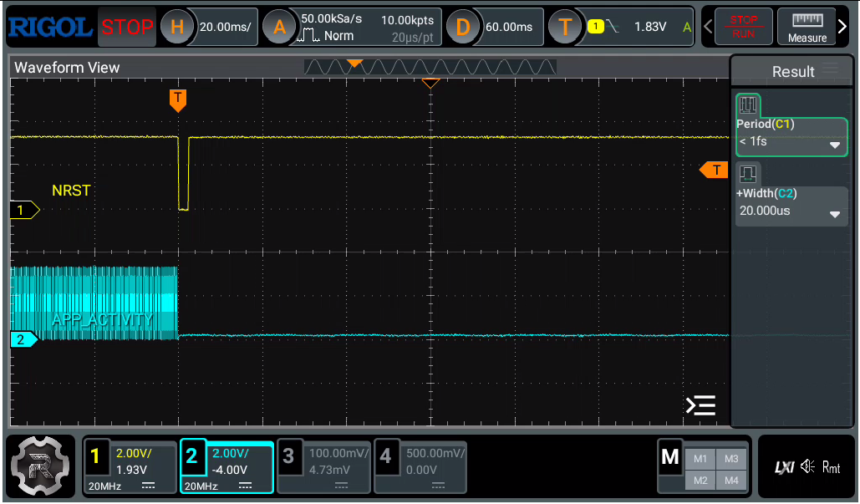The width and height of the screenshot is (860, 504).
Task: Select the trigger level T marker at right
Action: pyautogui.click(x=714, y=170)
